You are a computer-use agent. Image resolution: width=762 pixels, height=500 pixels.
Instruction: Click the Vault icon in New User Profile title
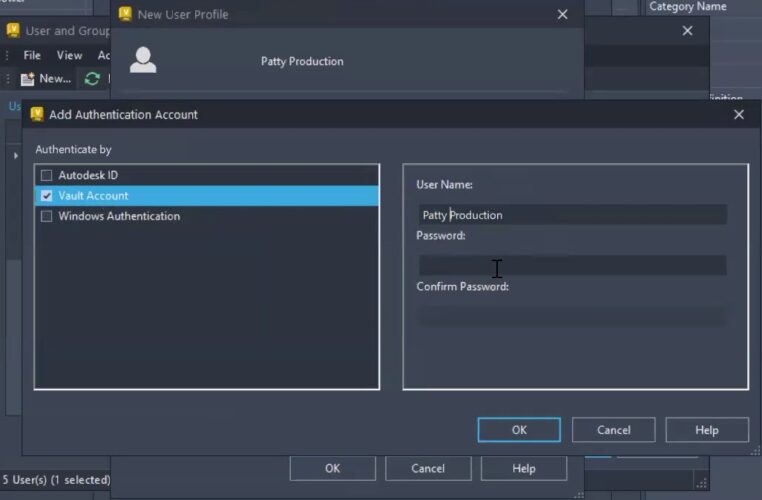click(125, 14)
